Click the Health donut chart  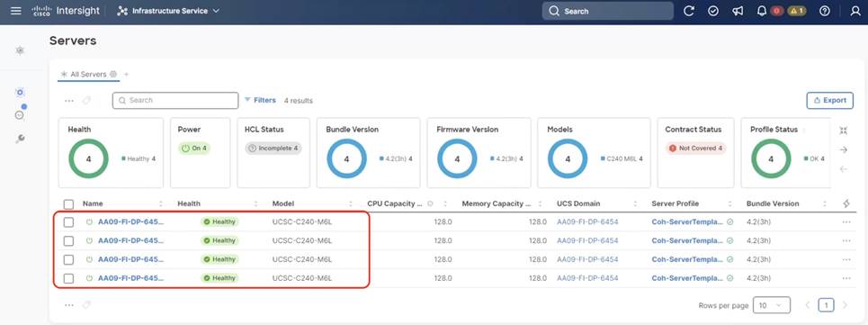[88, 159]
